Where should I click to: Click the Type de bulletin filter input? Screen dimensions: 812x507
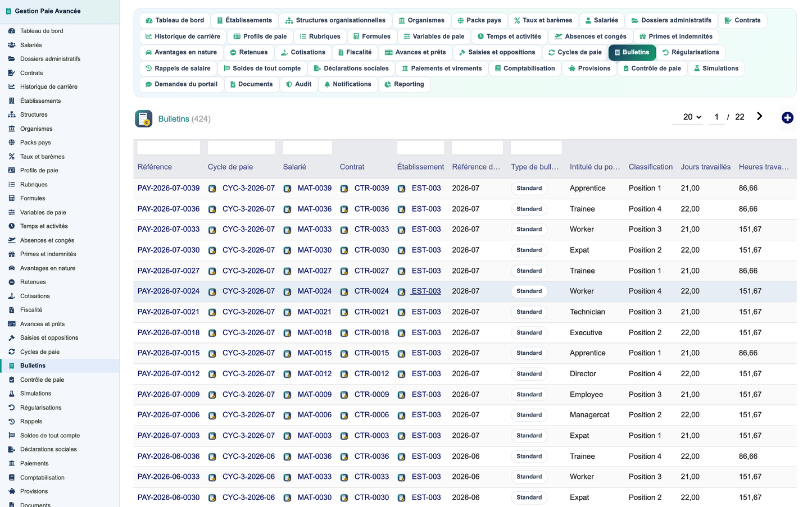[536, 148]
